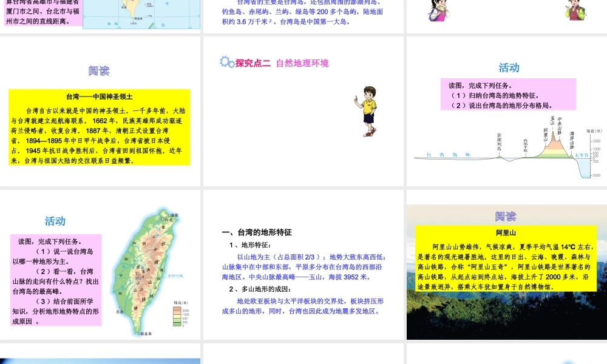Click the pink box task (3) 结合前面所学

pos(56,311)
